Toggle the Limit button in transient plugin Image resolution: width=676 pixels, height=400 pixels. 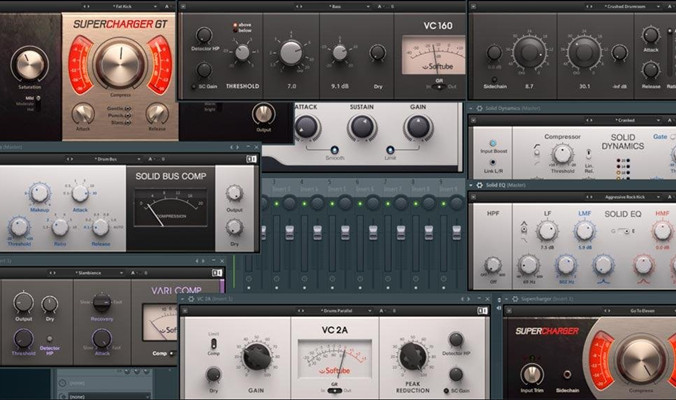coord(390,150)
